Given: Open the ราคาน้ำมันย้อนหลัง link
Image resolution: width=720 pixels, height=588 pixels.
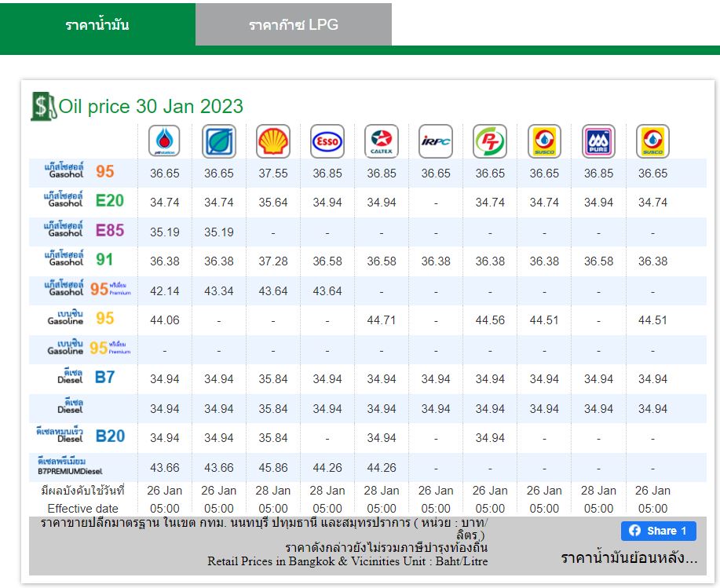Looking at the screenshot, I should [x=629, y=558].
